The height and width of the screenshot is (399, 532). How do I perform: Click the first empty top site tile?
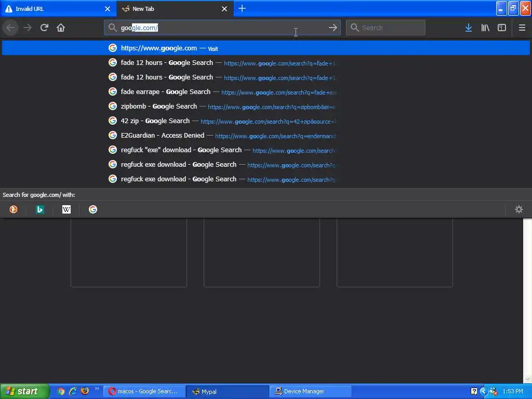[129, 252]
